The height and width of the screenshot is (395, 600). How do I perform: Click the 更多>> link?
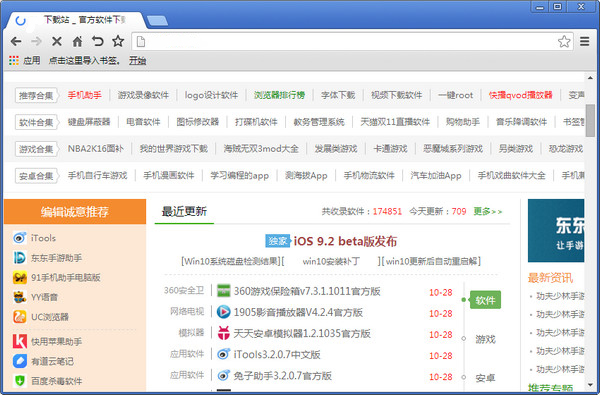coord(488,211)
